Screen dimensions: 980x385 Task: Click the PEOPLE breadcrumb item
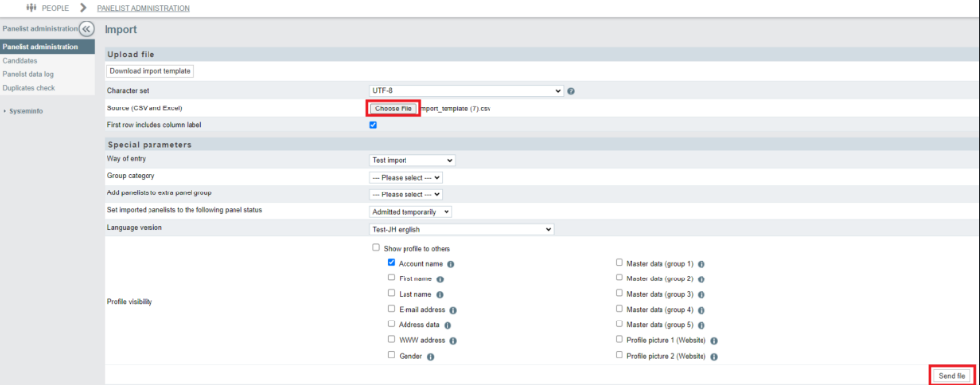pos(56,8)
